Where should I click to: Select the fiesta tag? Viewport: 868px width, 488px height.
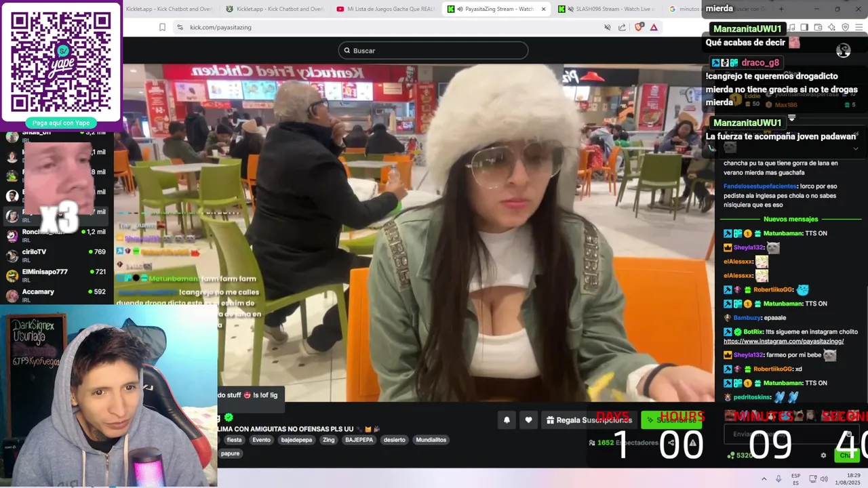[234, 440]
